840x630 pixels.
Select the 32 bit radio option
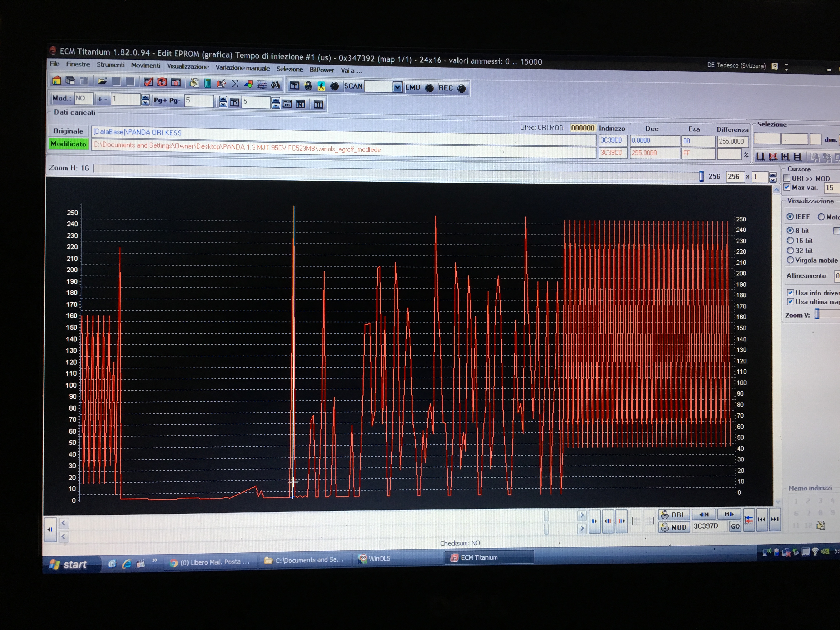click(790, 250)
